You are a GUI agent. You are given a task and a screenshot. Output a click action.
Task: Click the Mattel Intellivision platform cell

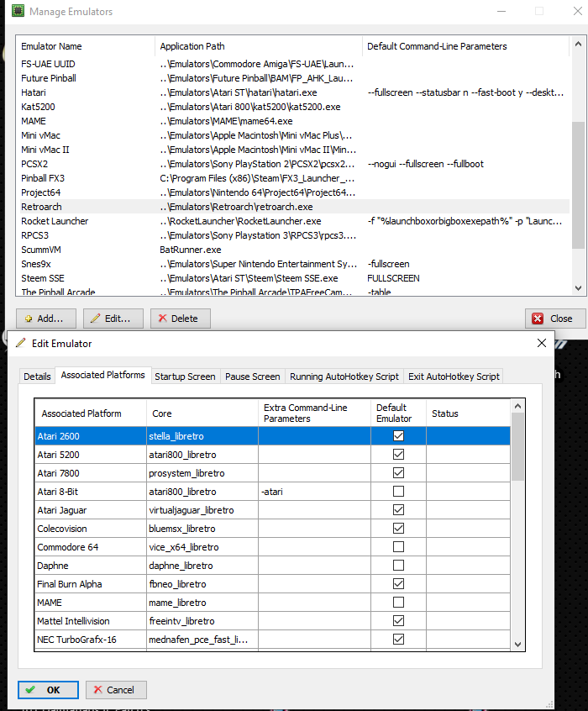(91, 621)
